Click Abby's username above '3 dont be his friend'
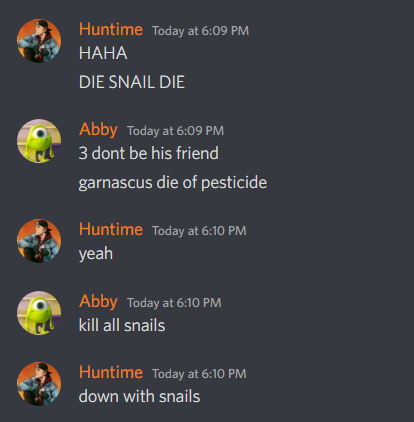This screenshot has height=422, width=414. coord(98,130)
